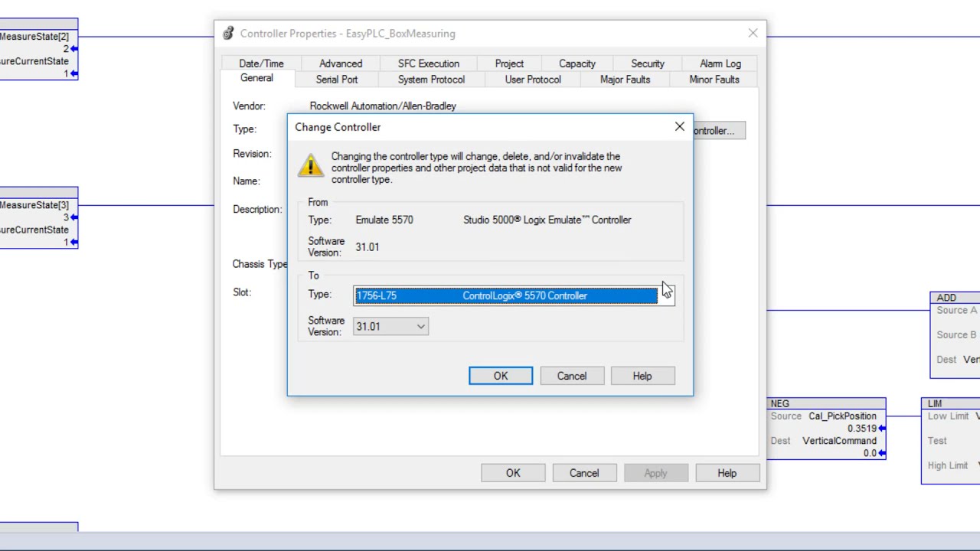The width and height of the screenshot is (980, 551).
Task: Select the LIM instruction block header
Action: point(950,403)
